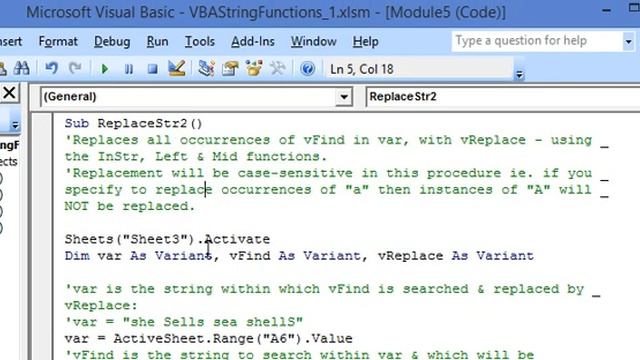The height and width of the screenshot is (360, 640).
Task: Open the Add-Ins menu
Action: 253,41
